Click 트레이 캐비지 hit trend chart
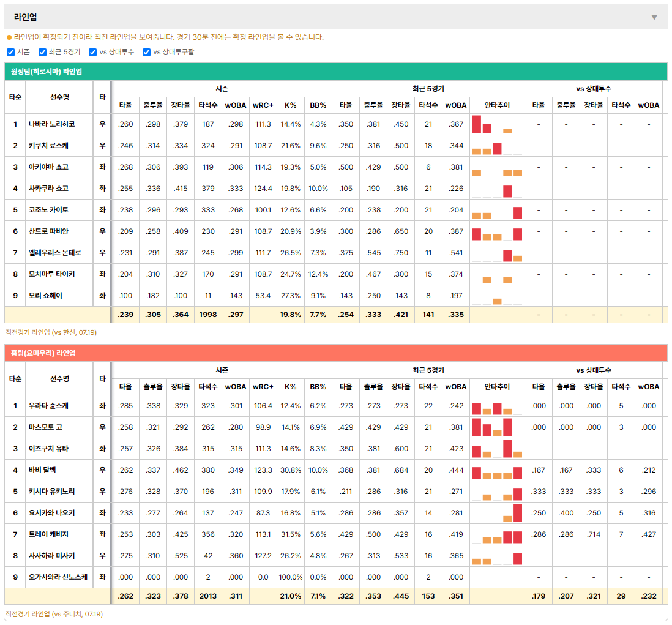The width and height of the screenshot is (672, 625). 497,534
